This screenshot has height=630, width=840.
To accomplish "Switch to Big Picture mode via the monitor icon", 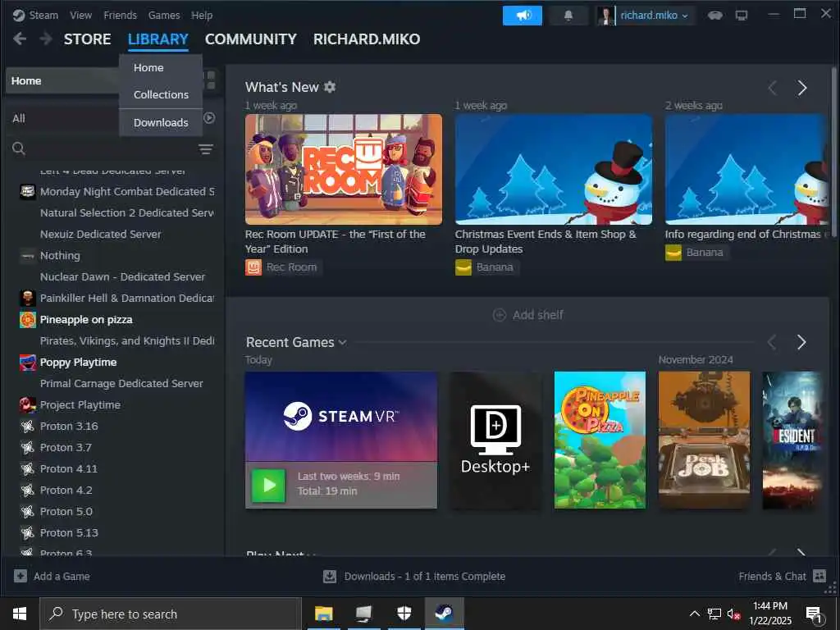I will pyautogui.click(x=742, y=16).
